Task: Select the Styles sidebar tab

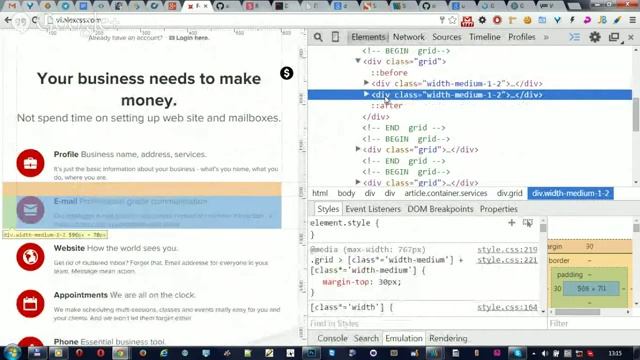Action: coord(328,209)
